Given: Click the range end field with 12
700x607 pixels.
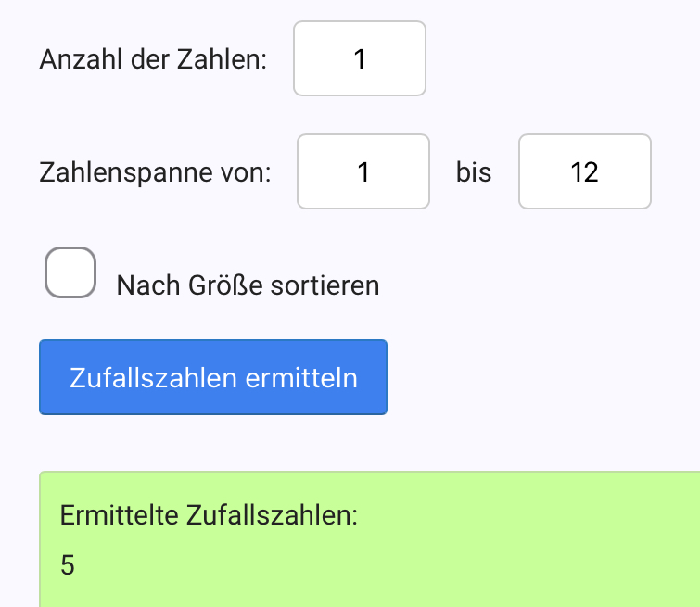Looking at the screenshot, I should point(585,172).
